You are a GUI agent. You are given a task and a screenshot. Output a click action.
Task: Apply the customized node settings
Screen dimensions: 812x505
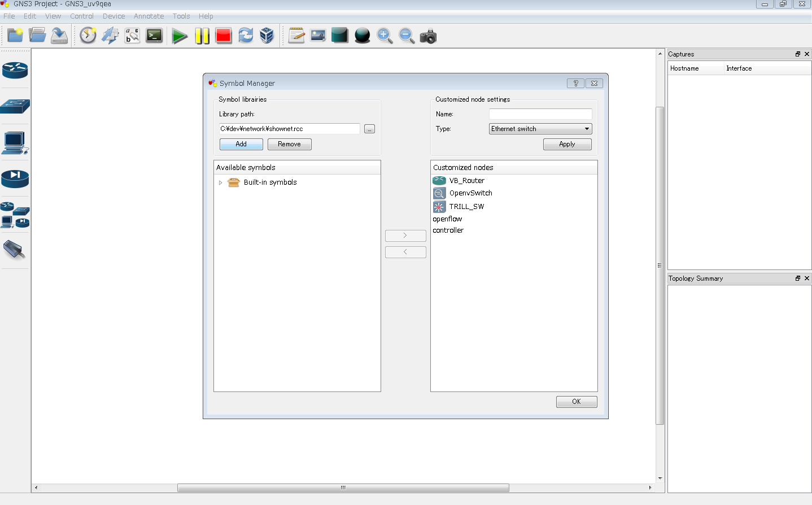(x=567, y=144)
